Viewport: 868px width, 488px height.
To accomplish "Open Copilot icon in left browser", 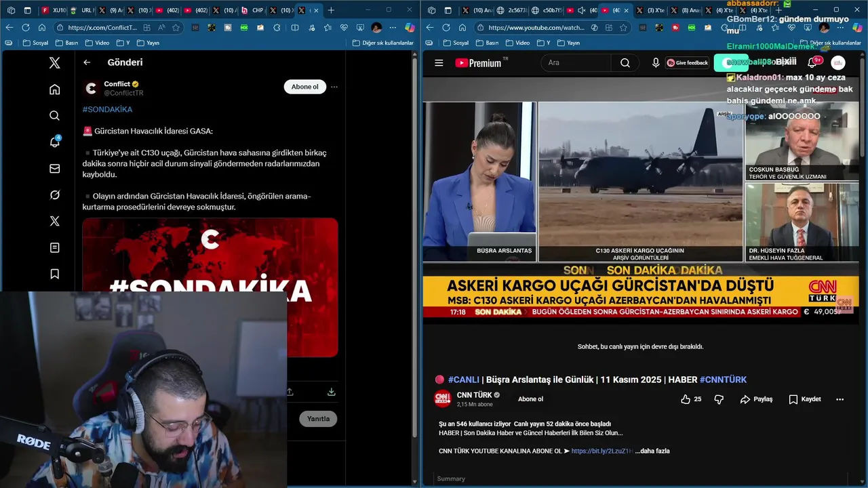I will [410, 28].
